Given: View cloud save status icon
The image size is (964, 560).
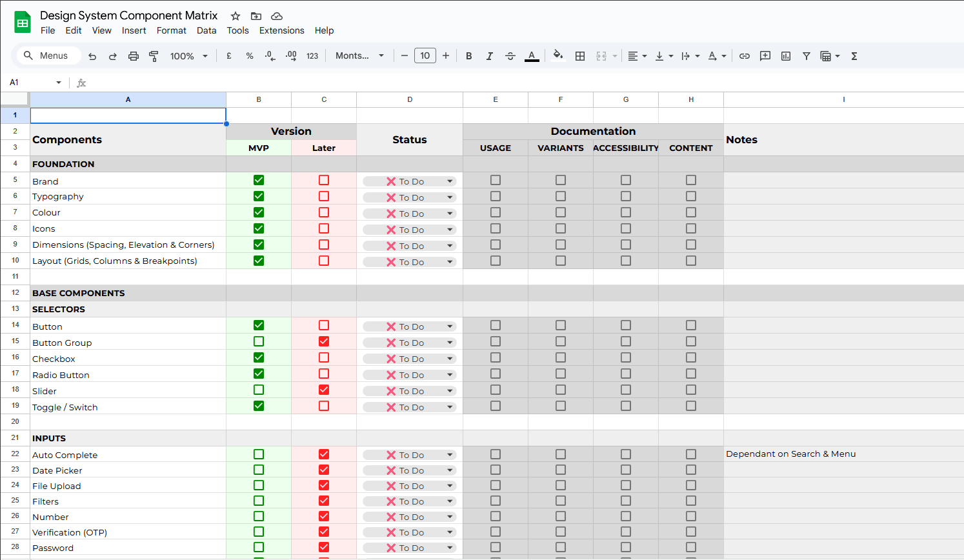Looking at the screenshot, I should 277,16.
